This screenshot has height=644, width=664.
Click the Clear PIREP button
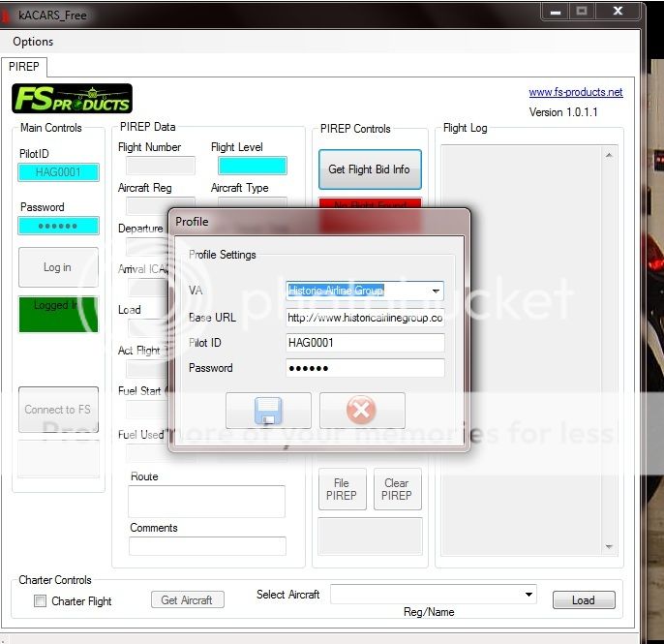[x=397, y=489]
